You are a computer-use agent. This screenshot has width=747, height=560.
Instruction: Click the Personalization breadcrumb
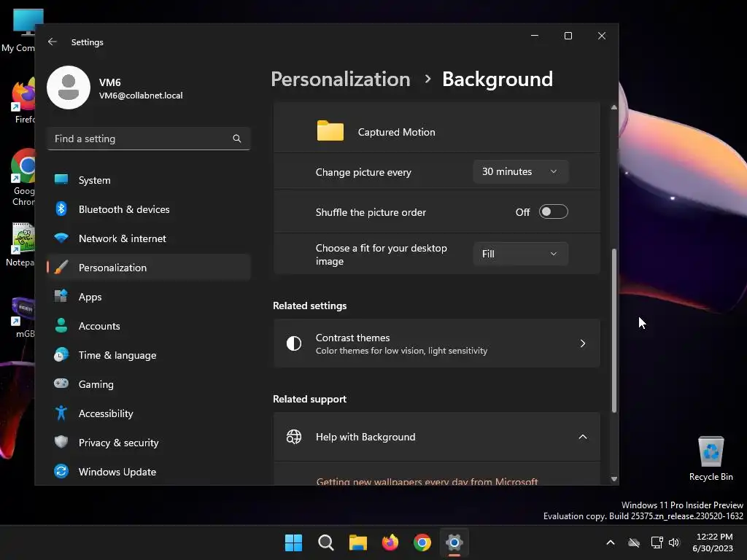tap(341, 79)
